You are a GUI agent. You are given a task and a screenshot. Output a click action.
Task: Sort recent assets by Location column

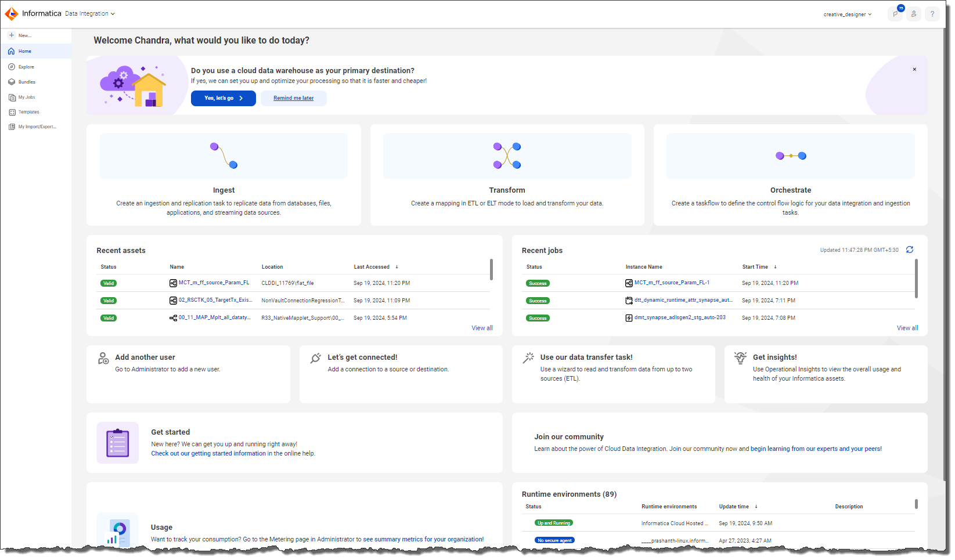click(272, 267)
